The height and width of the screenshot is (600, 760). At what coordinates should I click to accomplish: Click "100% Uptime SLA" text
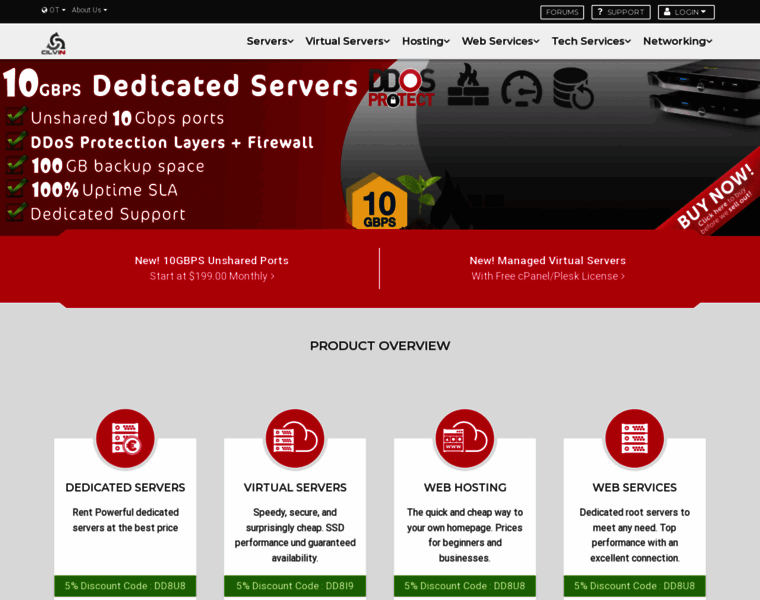104,189
